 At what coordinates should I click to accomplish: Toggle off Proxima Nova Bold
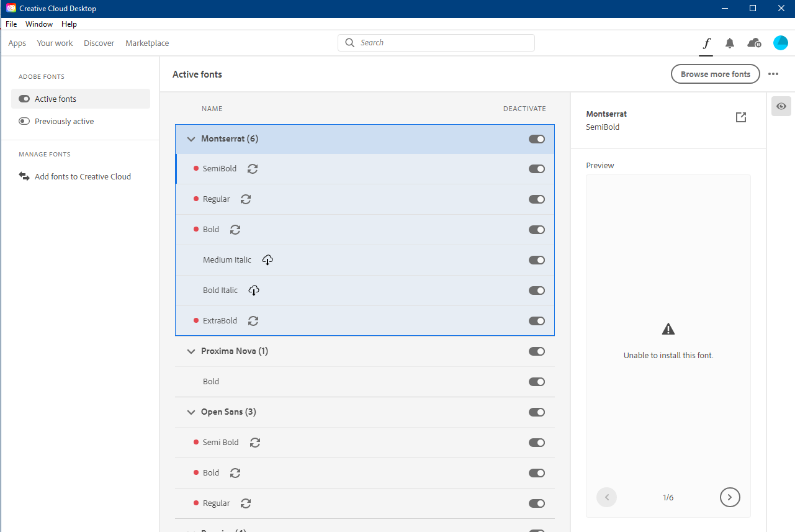[x=537, y=382]
